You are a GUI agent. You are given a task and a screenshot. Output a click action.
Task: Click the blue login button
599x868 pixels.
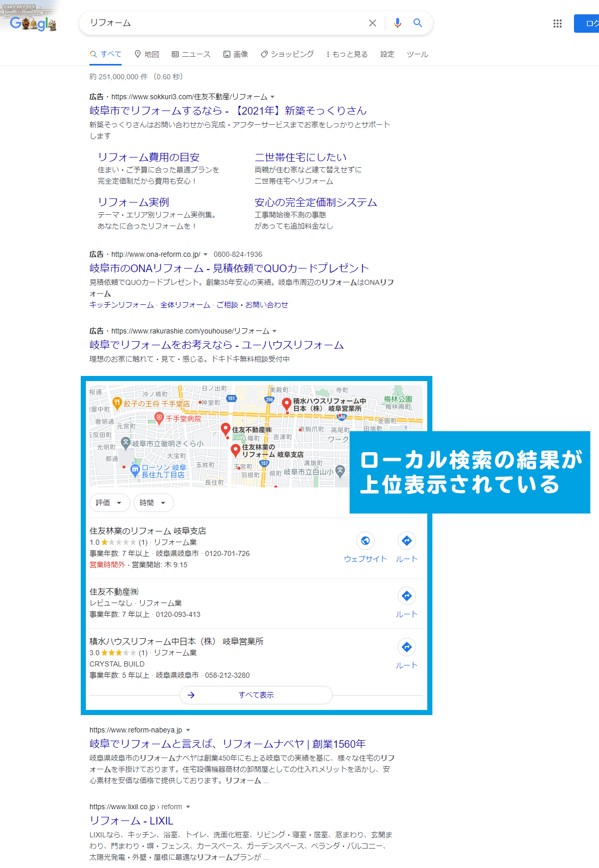587,24
